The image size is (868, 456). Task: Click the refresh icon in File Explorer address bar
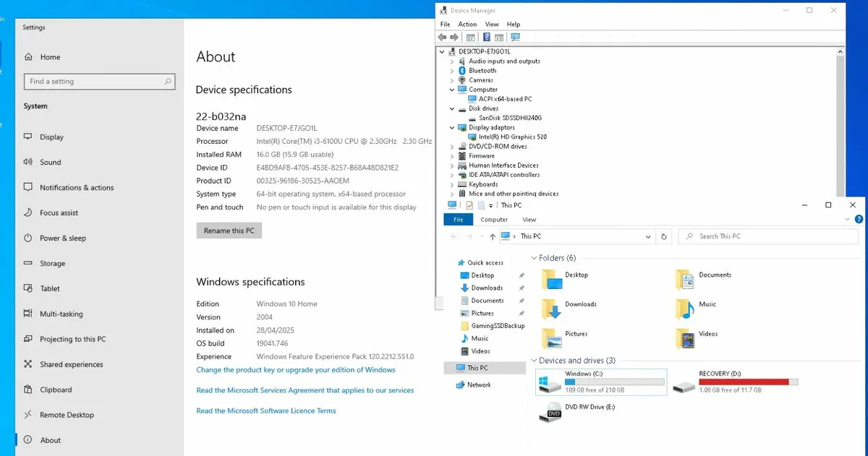pos(664,236)
